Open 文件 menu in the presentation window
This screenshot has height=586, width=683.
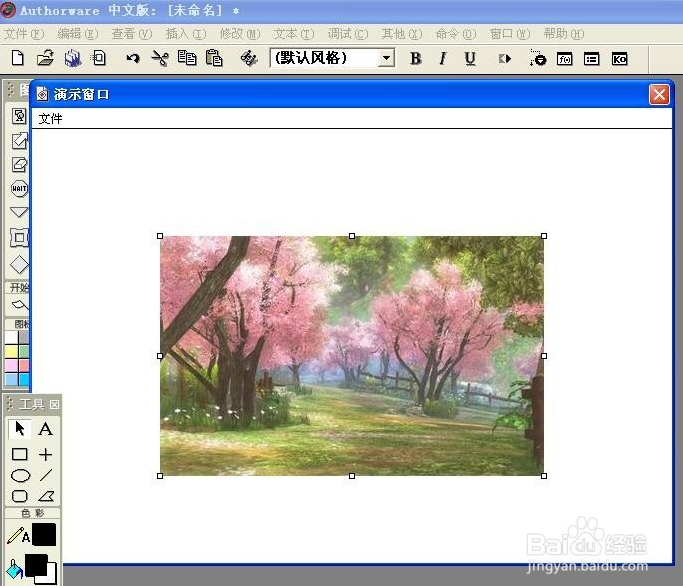(50, 119)
